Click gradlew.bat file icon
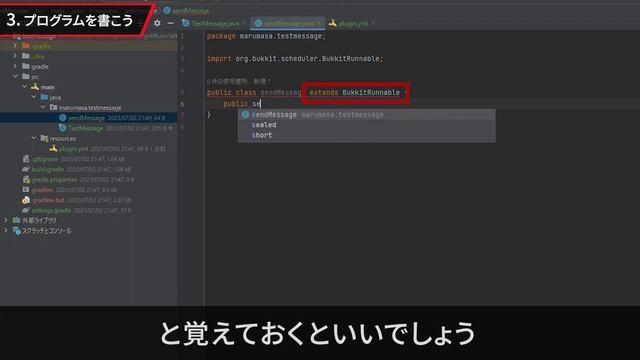The width and height of the screenshot is (640, 360). [26, 200]
